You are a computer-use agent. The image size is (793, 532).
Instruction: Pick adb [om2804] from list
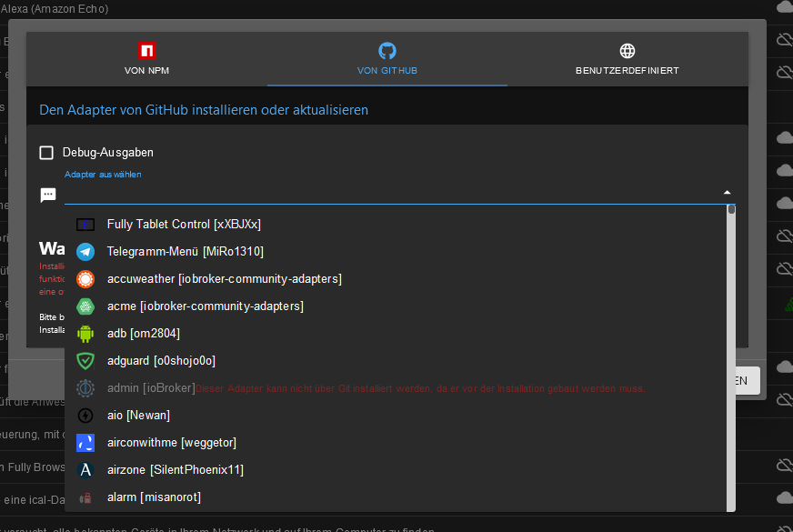(396, 333)
